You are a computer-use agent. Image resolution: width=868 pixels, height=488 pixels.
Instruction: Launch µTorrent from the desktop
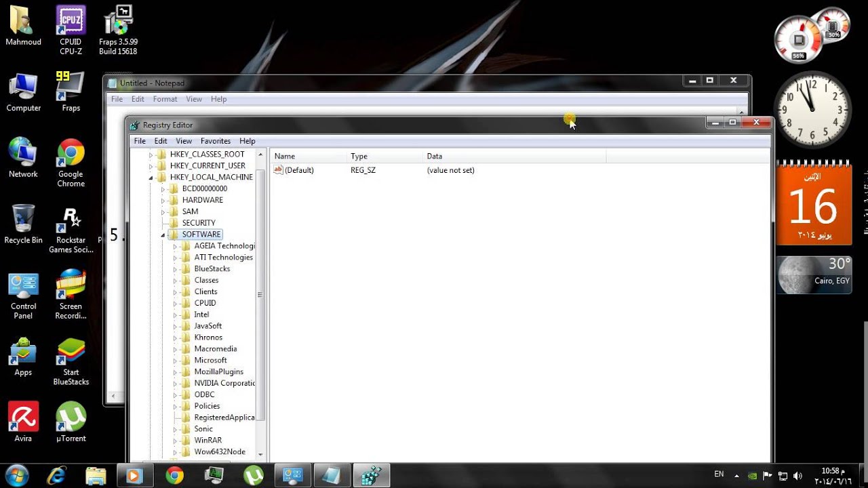(71, 422)
